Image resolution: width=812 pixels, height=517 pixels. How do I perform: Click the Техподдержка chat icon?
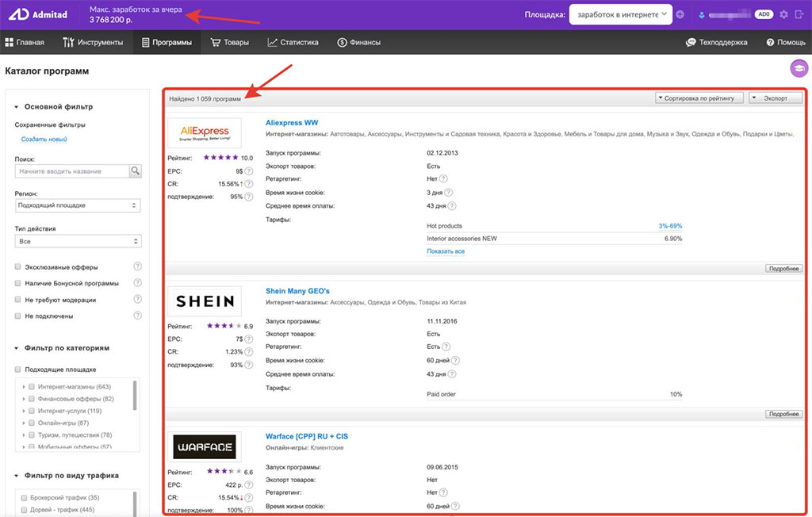[x=691, y=43]
